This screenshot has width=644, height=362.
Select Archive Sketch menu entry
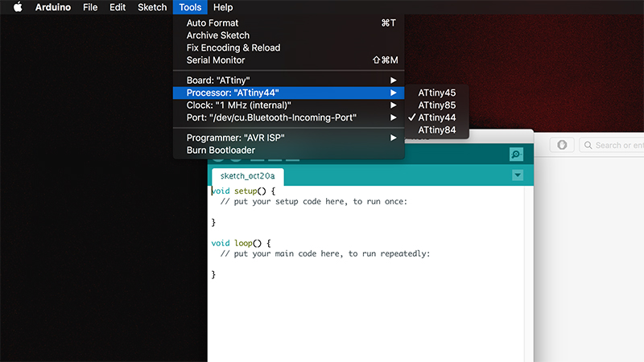click(289, 35)
